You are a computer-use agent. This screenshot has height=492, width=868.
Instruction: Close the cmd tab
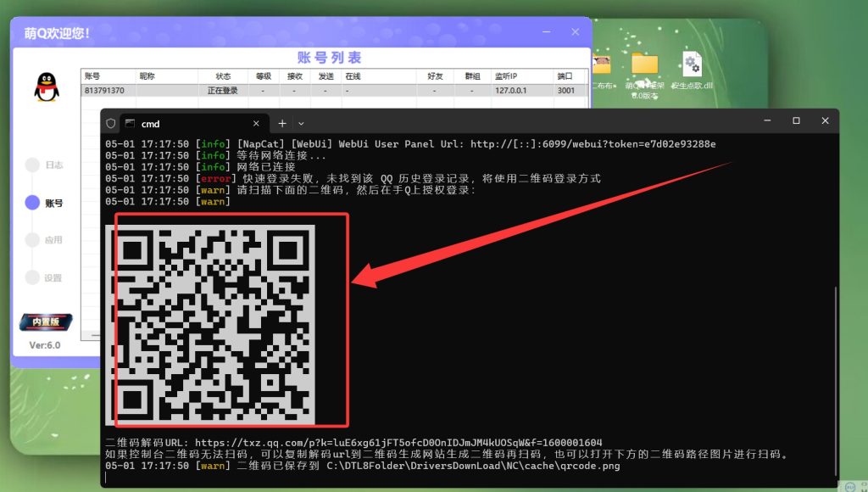point(256,124)
